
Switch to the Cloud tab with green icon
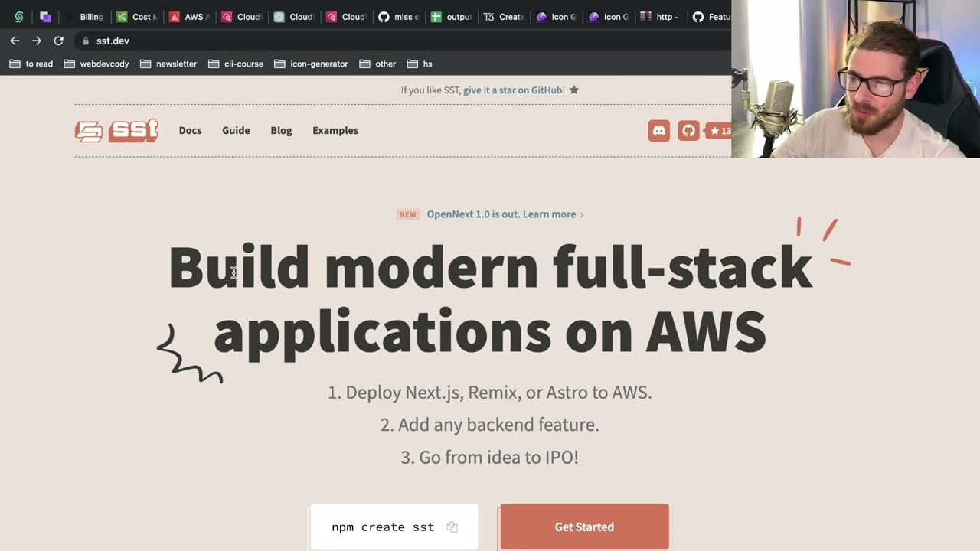coord(294,17)
